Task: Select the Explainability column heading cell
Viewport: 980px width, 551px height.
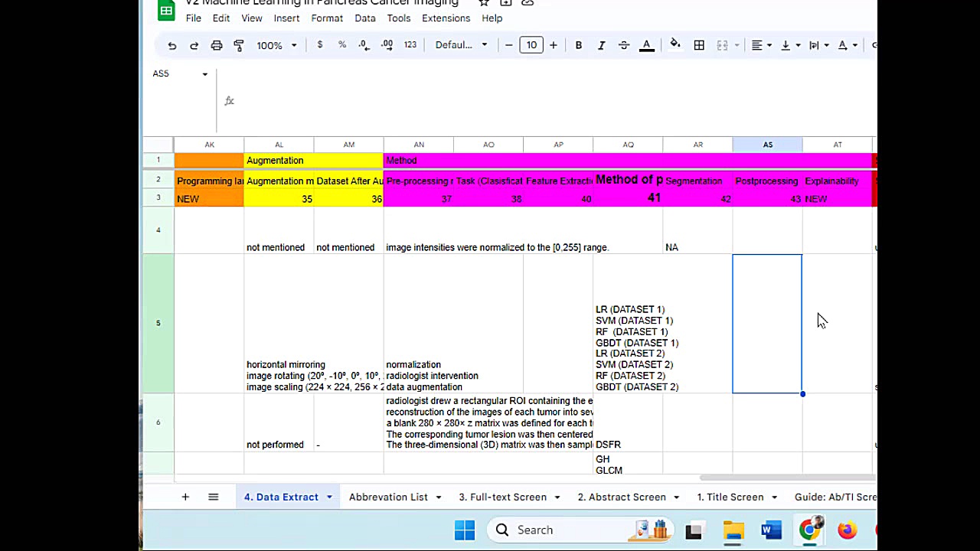Action: tap(837, 181)
